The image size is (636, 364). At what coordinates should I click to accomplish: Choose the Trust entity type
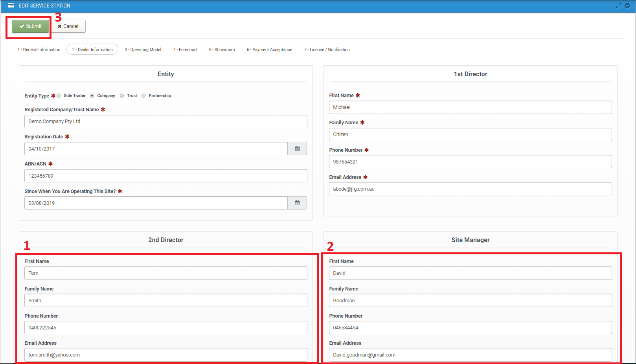(x=122, y=96)
